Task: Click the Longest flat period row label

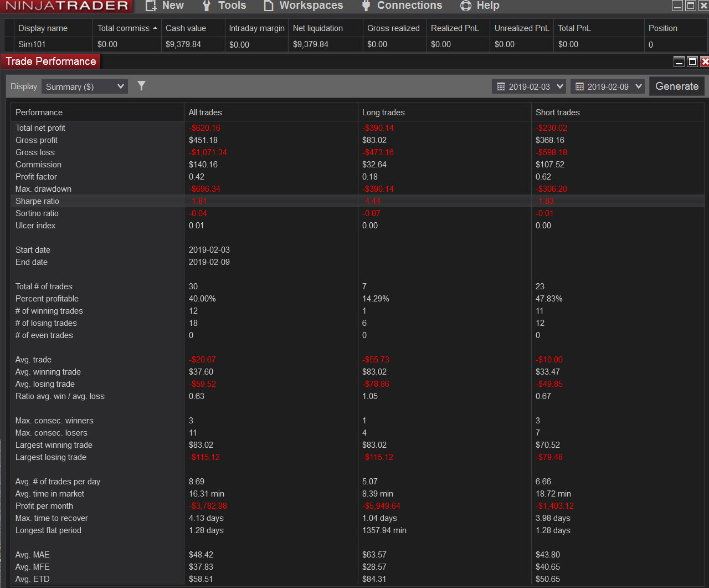Action: pos(48,530)
